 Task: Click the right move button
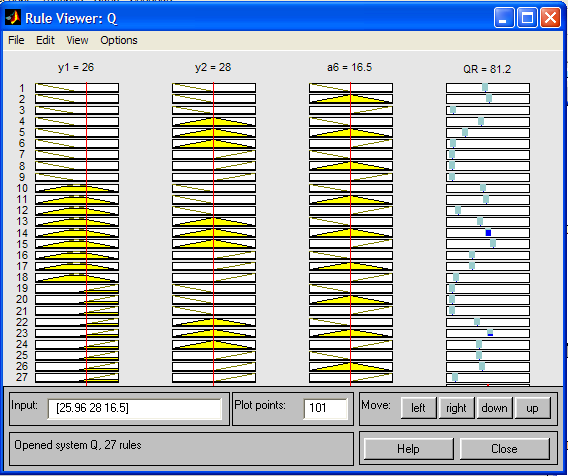[x=456, y=408]
